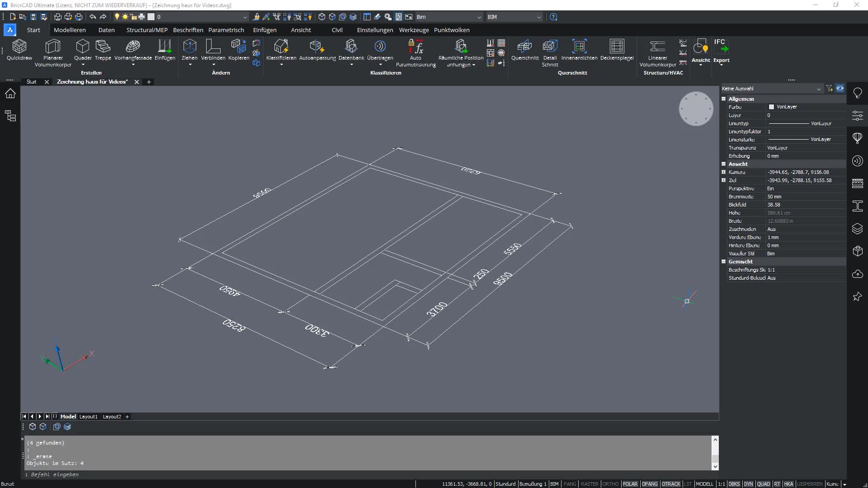Screen dimensions: 868x488
Task: Close the Zeichnung haus für Videos tab
Action: tap(137, 82)
